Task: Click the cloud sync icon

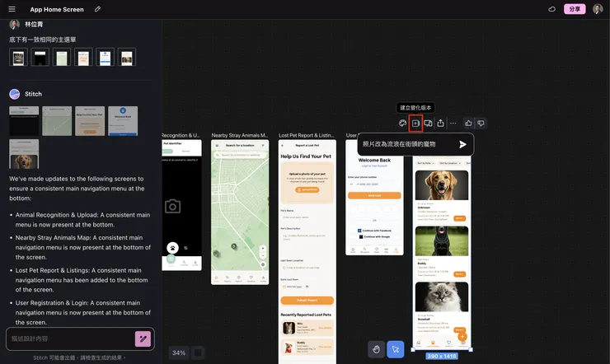Action: pos(551,9)
